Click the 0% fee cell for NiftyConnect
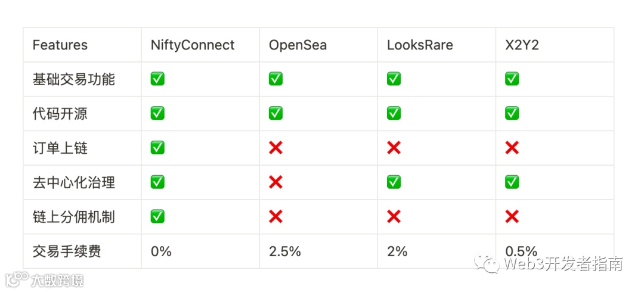 click(161, 251)
